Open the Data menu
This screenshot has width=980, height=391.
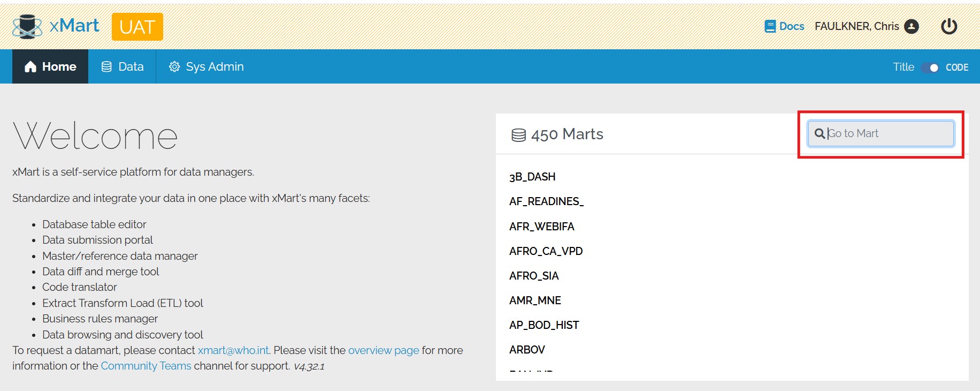tap(122, 66)
